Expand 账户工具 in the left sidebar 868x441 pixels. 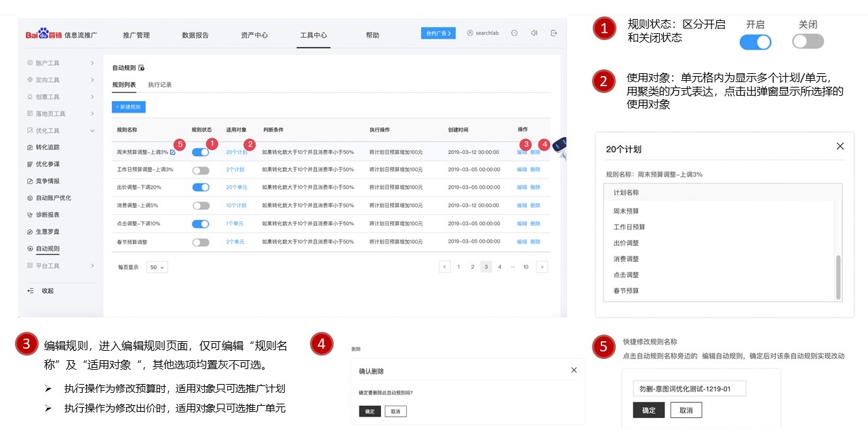pyautogui.click(x=92, y=63)
